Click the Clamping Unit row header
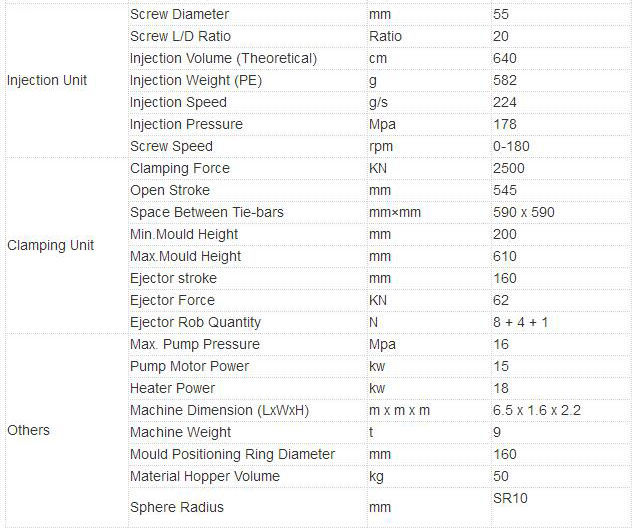The image size is (636, 528). point(51,245)
